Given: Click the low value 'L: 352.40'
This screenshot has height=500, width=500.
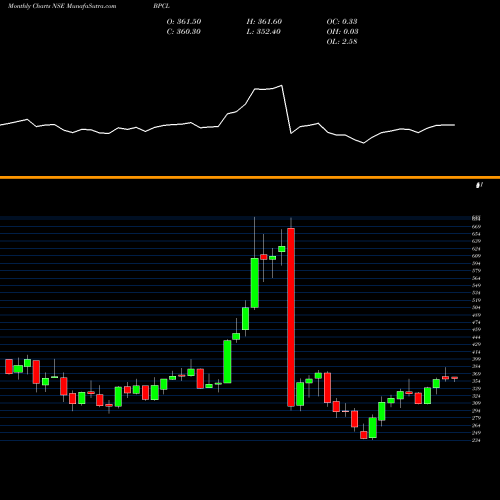Looking at the screenshot, I should pyautogui.click(x=264, y=31).
